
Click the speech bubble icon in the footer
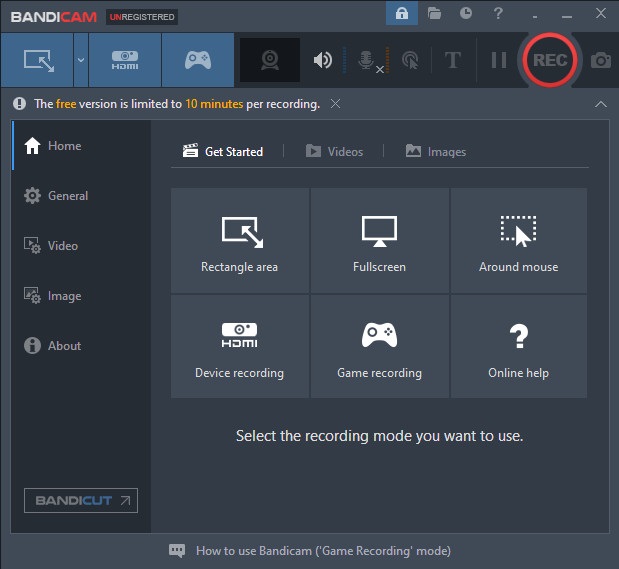coord(177,550)
